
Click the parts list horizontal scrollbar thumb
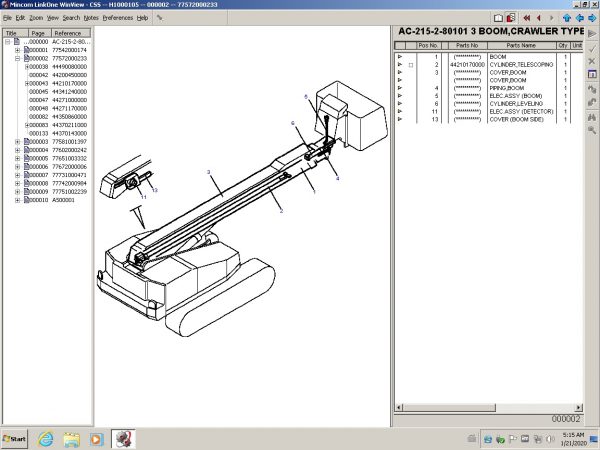tap(449, 408)
